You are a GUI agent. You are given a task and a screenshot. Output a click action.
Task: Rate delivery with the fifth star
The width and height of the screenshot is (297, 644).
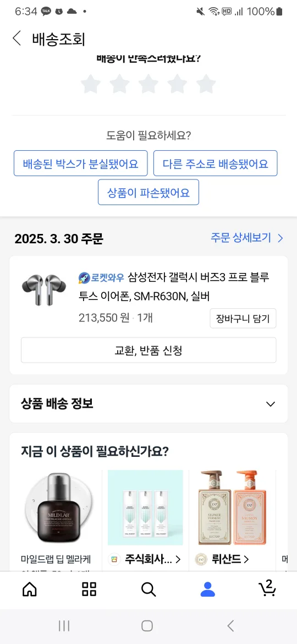pyautogui.click(x=206, y=84)
